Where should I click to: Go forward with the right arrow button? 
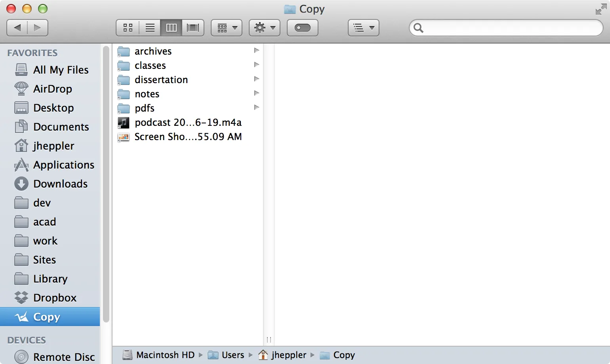(38, 28)
